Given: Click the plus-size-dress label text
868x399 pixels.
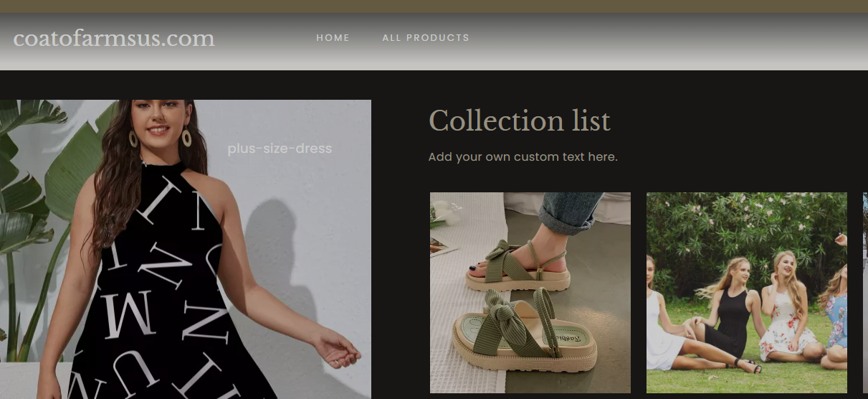Looking at the screenshot, I should (x=280, y=149).
